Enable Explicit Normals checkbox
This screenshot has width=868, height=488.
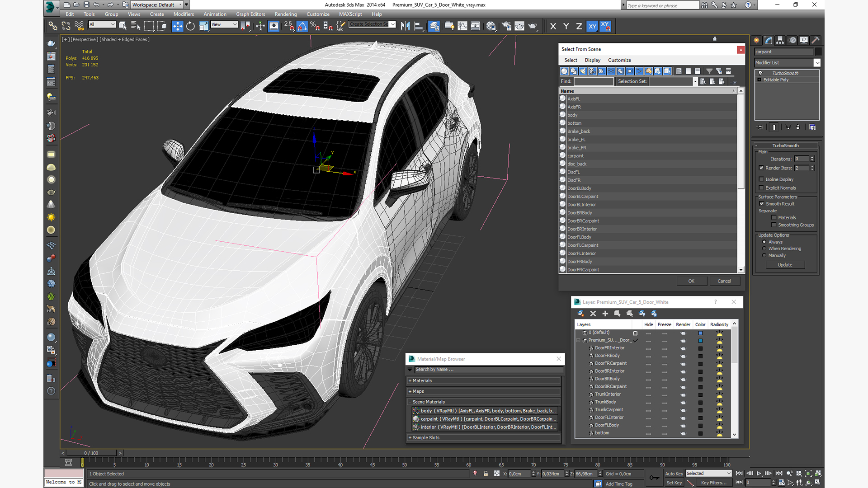point(761,188)
